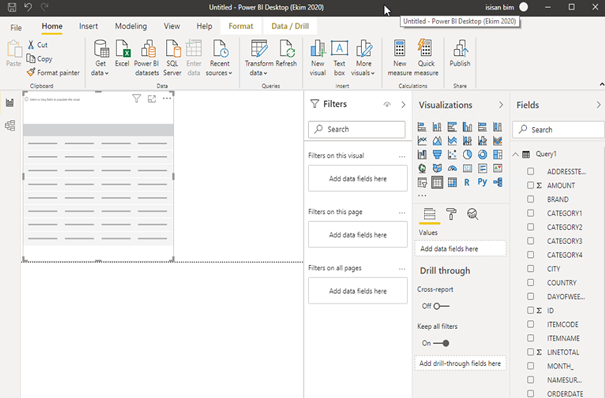Select the Treemap visualization
The image size is (605, 398).
pos(497,155)
